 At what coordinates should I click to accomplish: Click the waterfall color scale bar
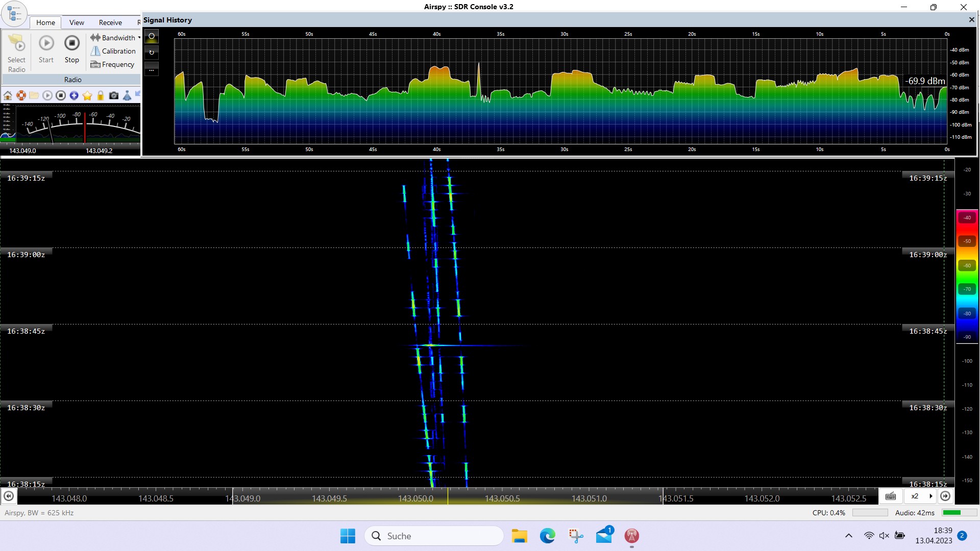pyautogui.click(x=967, y=276)
